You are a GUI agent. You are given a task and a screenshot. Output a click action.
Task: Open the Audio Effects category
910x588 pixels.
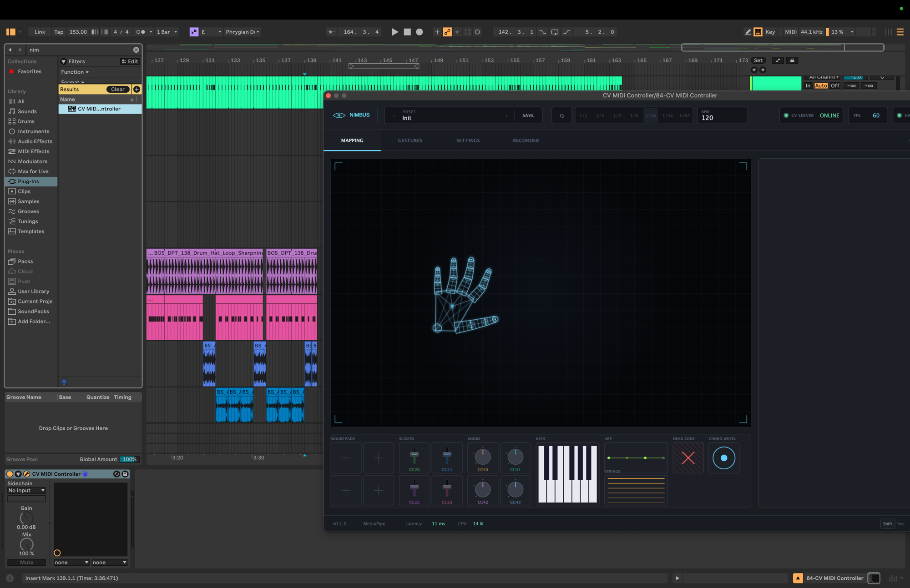click(35, 141)
